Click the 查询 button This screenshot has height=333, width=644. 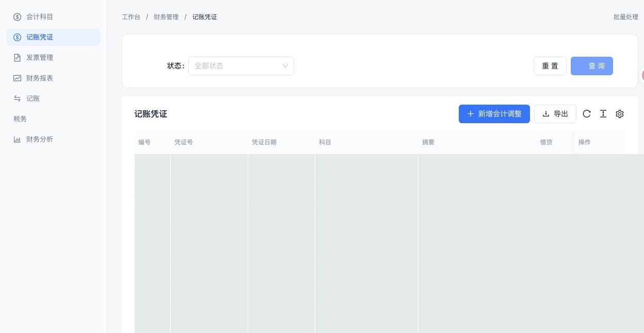click(592, 66)
